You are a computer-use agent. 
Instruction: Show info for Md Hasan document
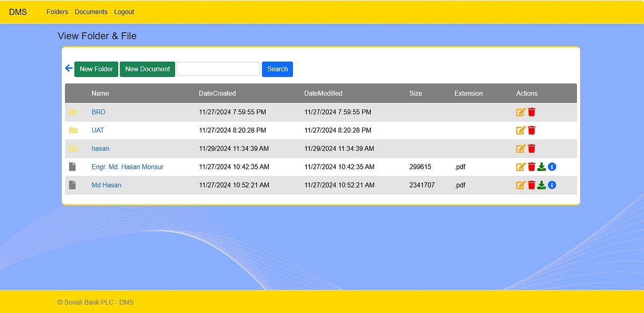coord(552,185)
